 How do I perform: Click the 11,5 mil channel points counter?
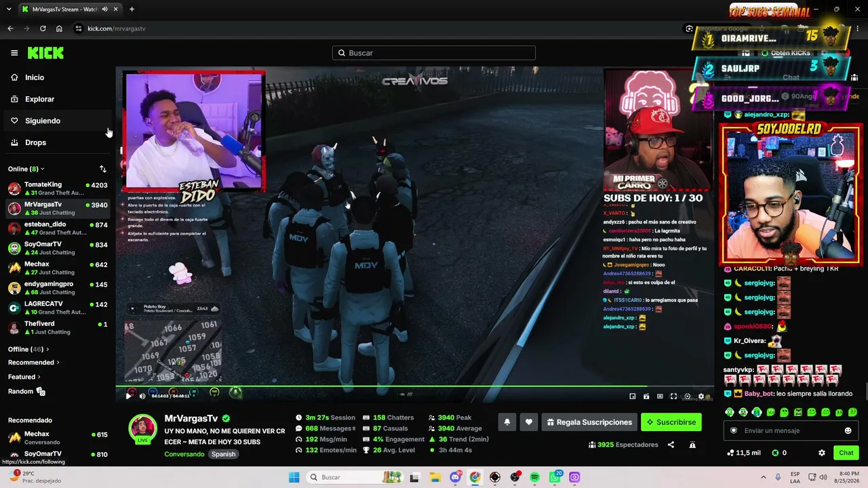pos(744,453)
